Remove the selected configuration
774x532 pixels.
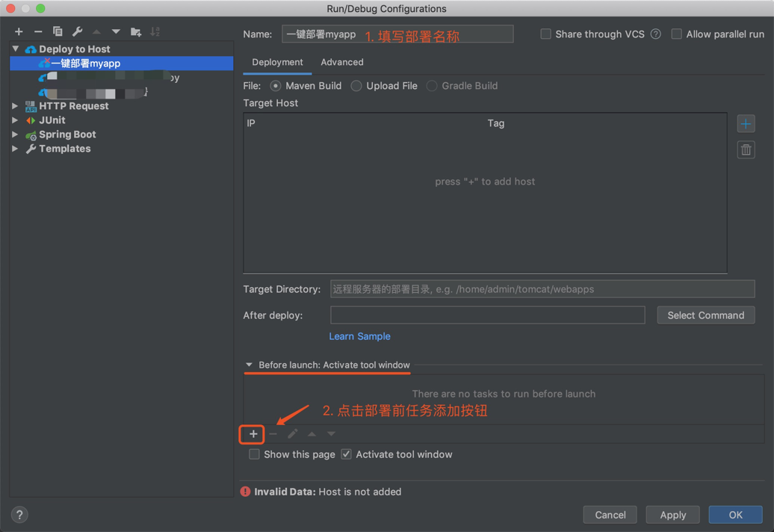[38, 31]
